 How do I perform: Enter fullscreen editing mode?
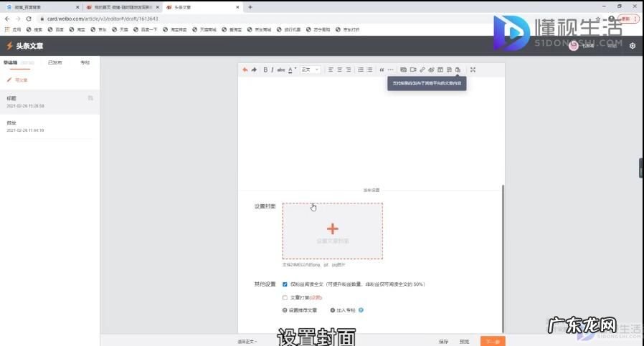click(x=473, y=69)
